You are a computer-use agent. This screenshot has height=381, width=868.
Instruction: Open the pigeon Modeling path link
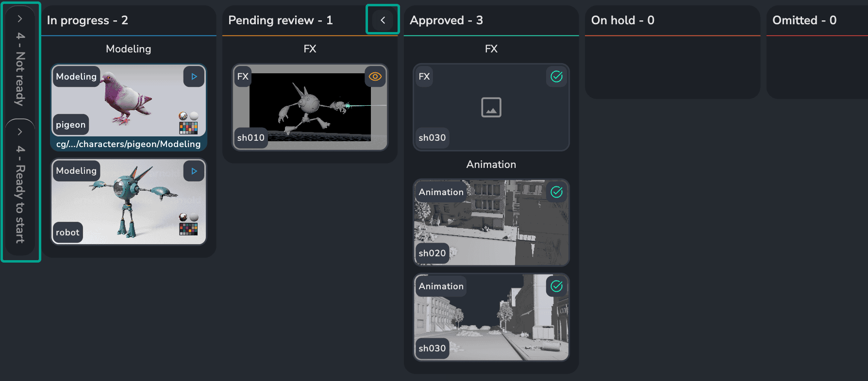tap(128, 144)
